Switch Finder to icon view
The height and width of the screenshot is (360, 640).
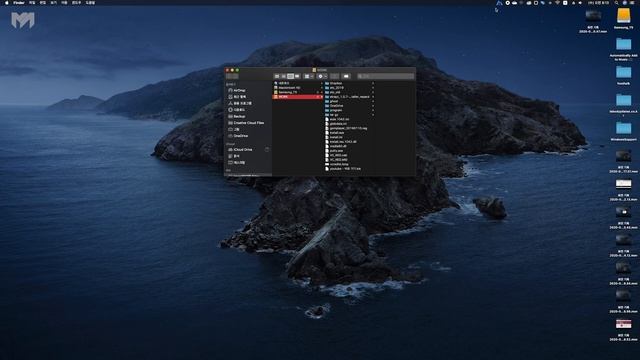coord(277,76)
